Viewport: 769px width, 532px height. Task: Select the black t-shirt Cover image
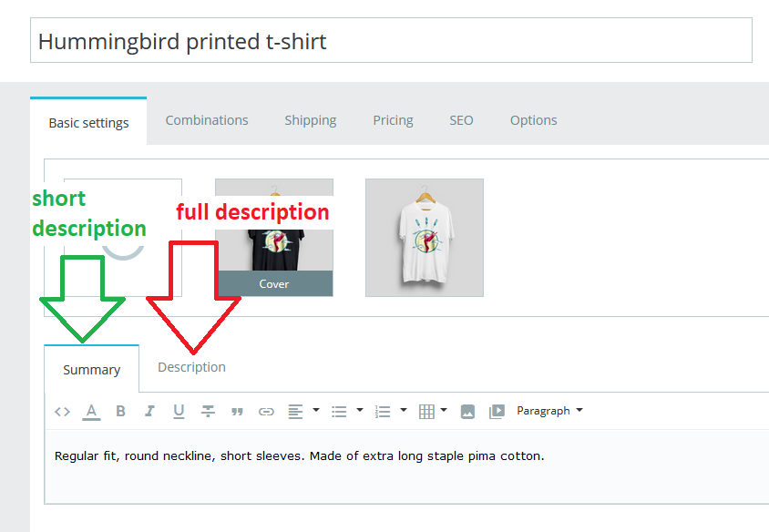click(274, 238)
